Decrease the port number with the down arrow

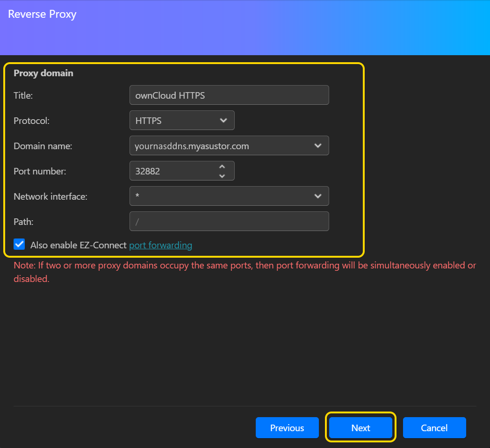point(222,175)
